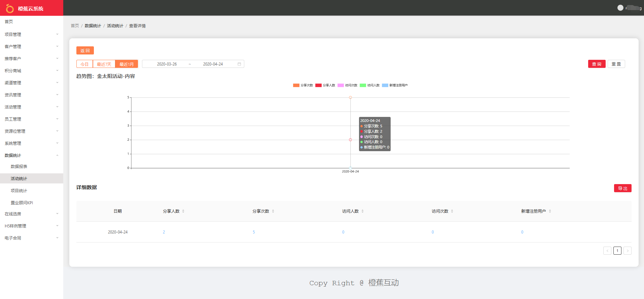This screenshot has height=299, width=644.
Task: Click the 2020-04-24 date cell in table
Action: [x=118, y=232]
